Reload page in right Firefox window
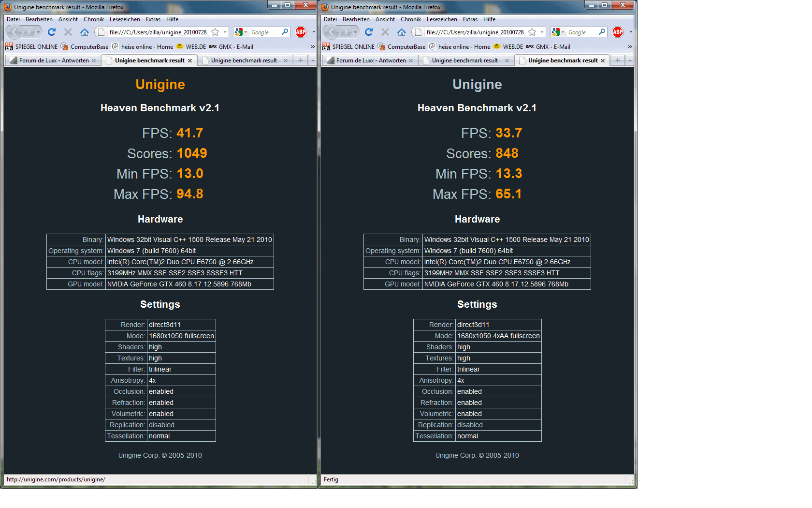The height and width of the screenshot is (508, 812). (x=369, y=32)
